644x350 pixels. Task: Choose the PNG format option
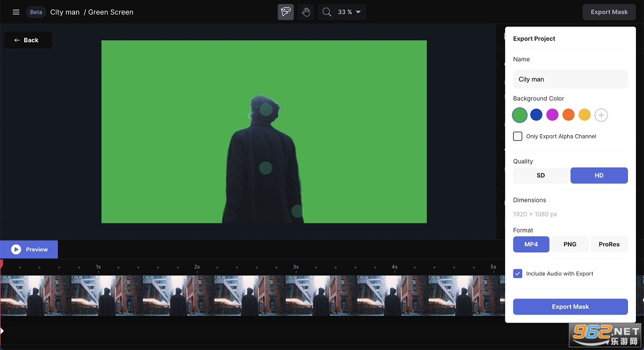tap(570, 244)
